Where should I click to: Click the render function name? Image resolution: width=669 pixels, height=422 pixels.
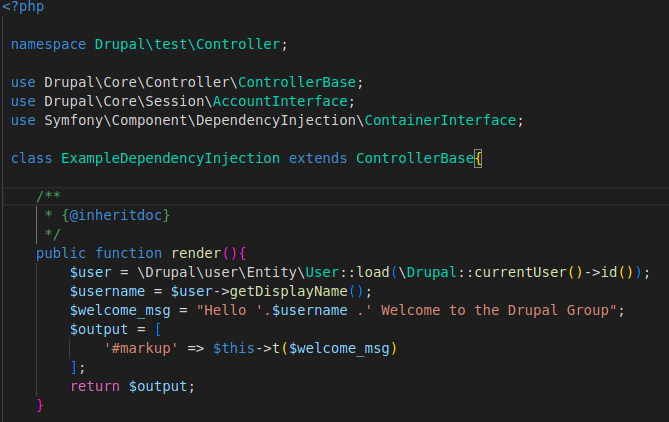coord(196,253)
